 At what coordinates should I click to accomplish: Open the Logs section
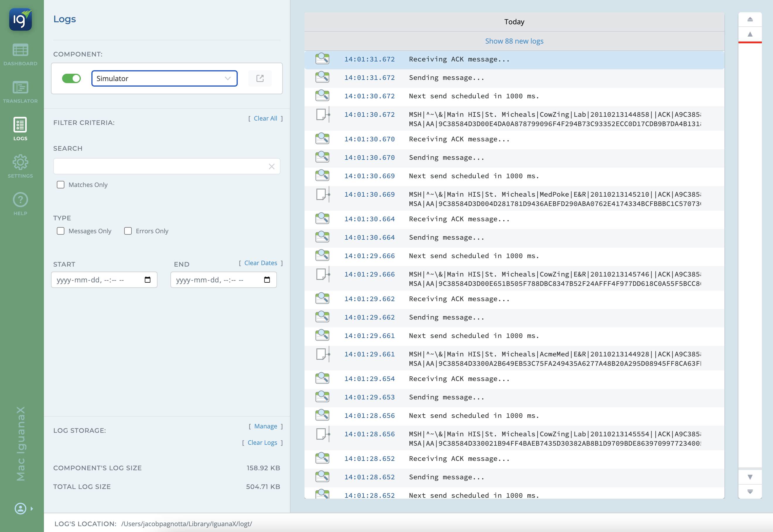click(20, 129)
